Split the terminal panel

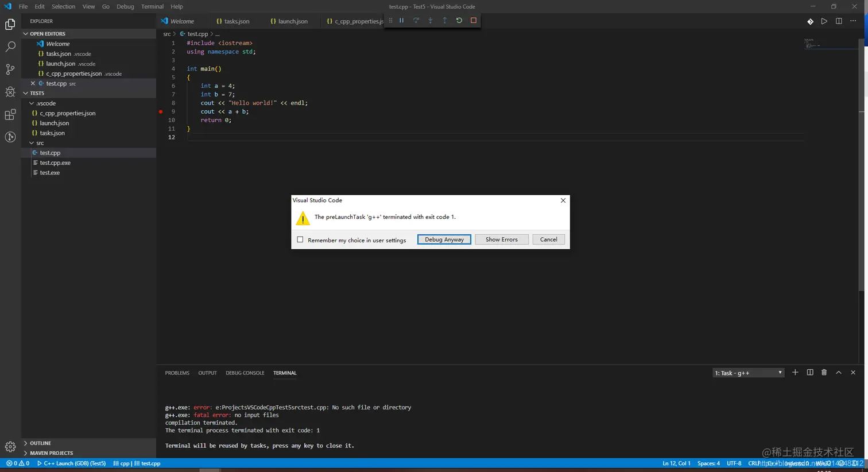pos(810,373)
